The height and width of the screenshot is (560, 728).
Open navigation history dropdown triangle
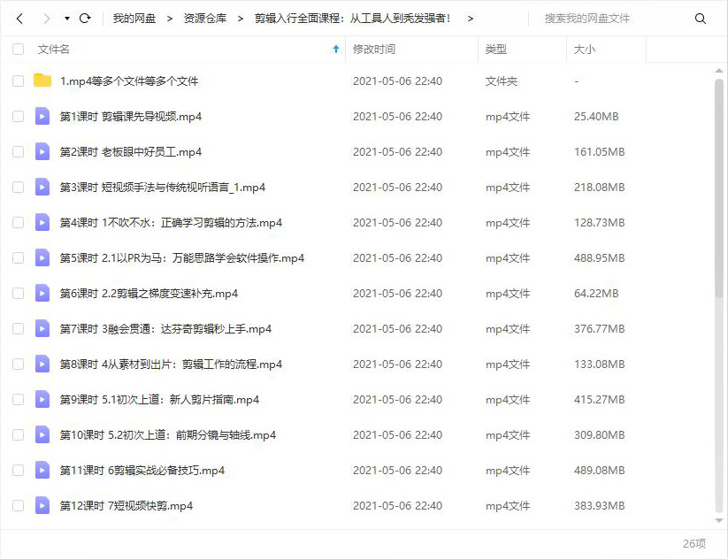pyautogui.click(x=67, y=19)
